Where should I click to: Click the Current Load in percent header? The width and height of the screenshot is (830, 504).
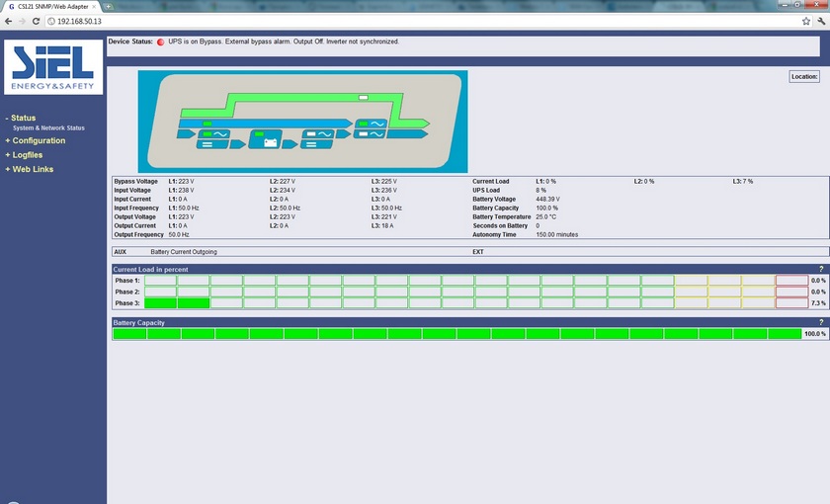[x=150, y=269]
